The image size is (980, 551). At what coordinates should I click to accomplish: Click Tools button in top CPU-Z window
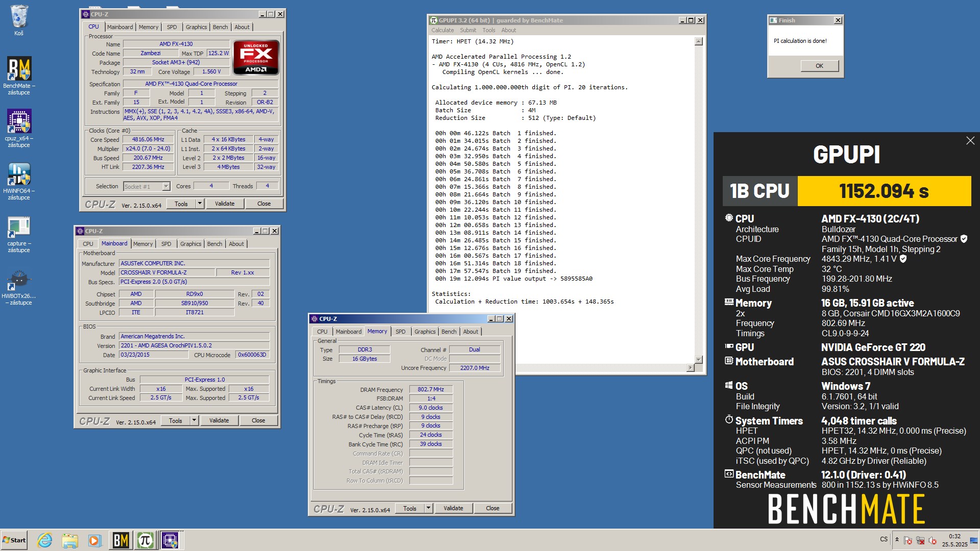point(181,204)
